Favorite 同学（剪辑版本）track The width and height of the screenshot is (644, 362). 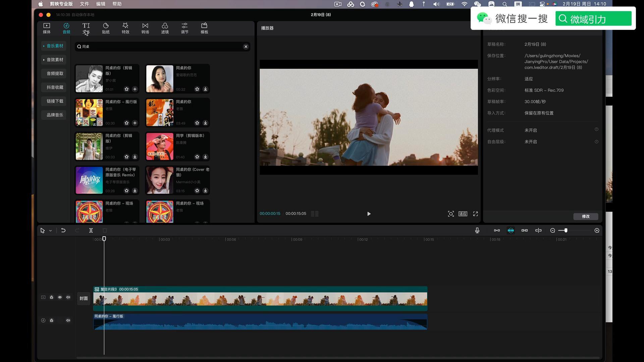(x=197, y=157)
